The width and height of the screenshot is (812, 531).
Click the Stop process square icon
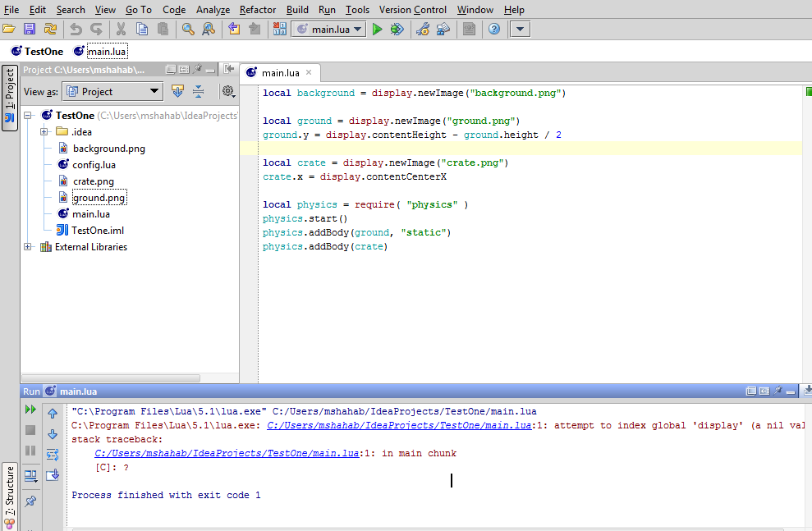[x=30, y=428]
